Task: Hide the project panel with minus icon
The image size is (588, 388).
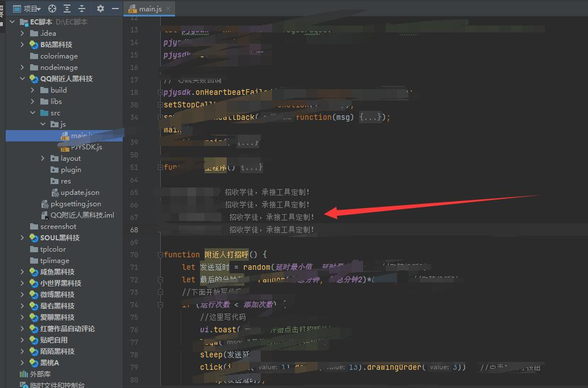Action: [115, 9]
